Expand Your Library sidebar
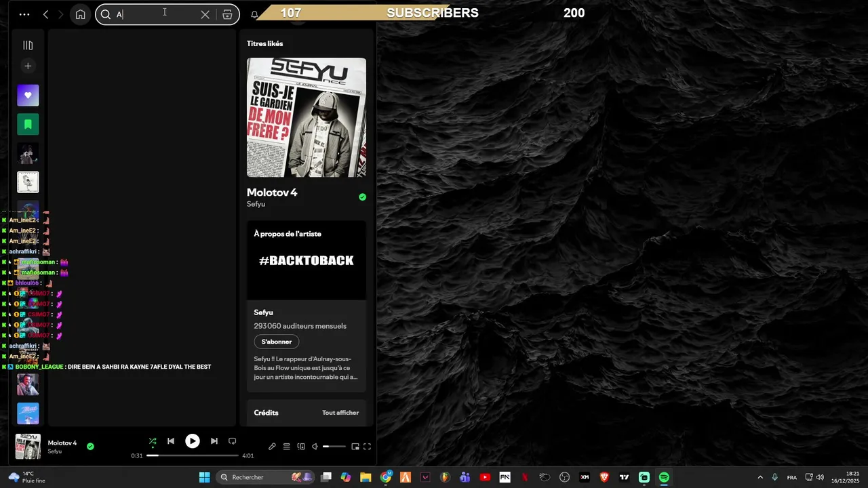 point(28,45)
